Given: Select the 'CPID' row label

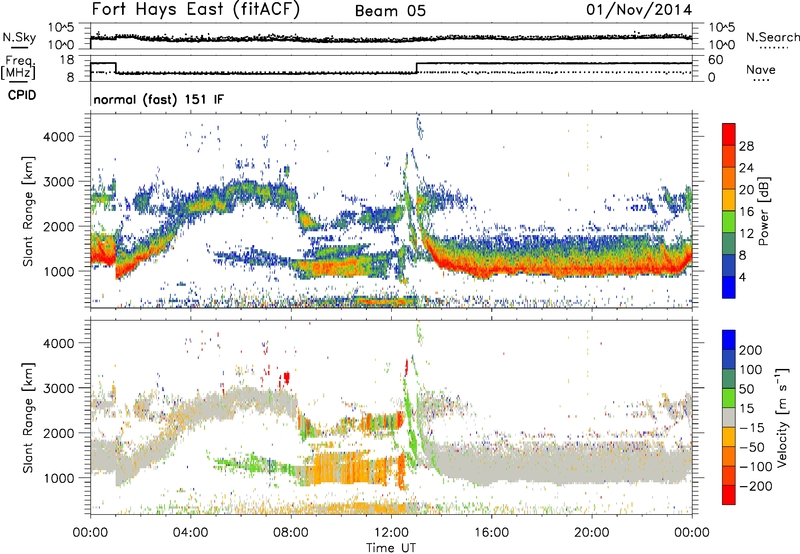Looking at the screenshot, I should (x=21, y=95).
